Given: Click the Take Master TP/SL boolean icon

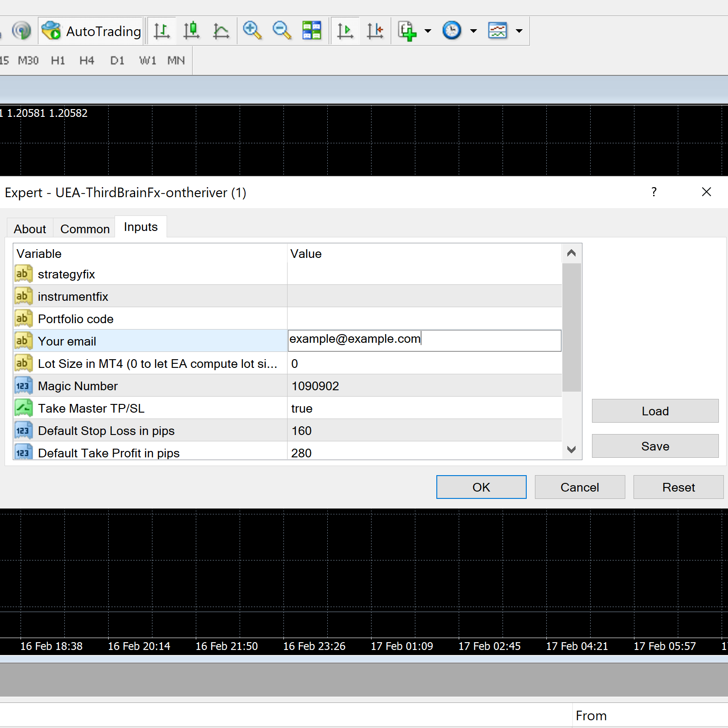Looking at the screenshot, I should coord(24,408).
